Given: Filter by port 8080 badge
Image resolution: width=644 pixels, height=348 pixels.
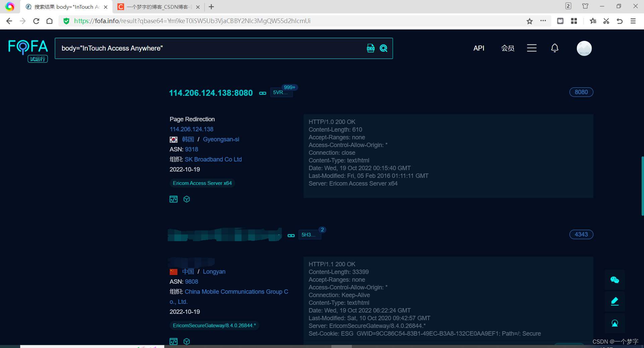Looking at the screenshot, I should point(581,92).
